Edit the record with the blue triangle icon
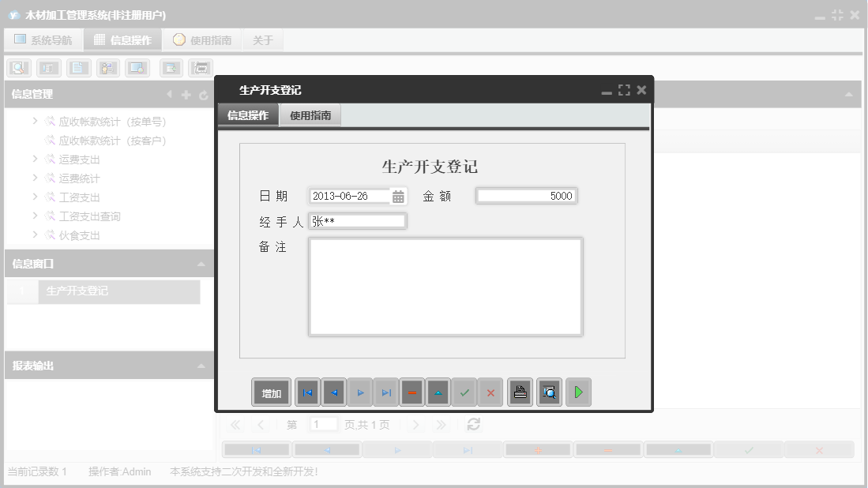The width and height of the screenshot is (868, 488). [x=438, y=392]
